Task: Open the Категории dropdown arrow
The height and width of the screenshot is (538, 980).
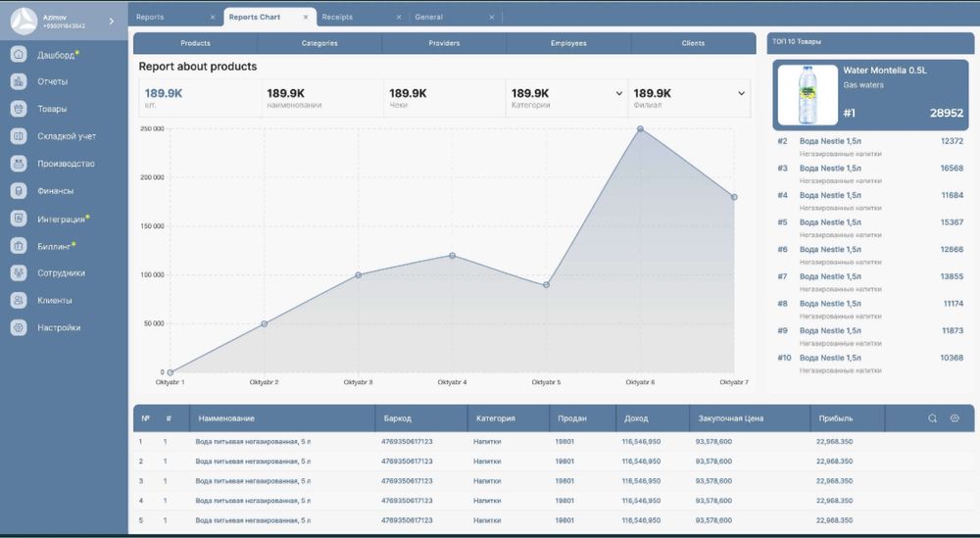Action: tap(618, 94)
